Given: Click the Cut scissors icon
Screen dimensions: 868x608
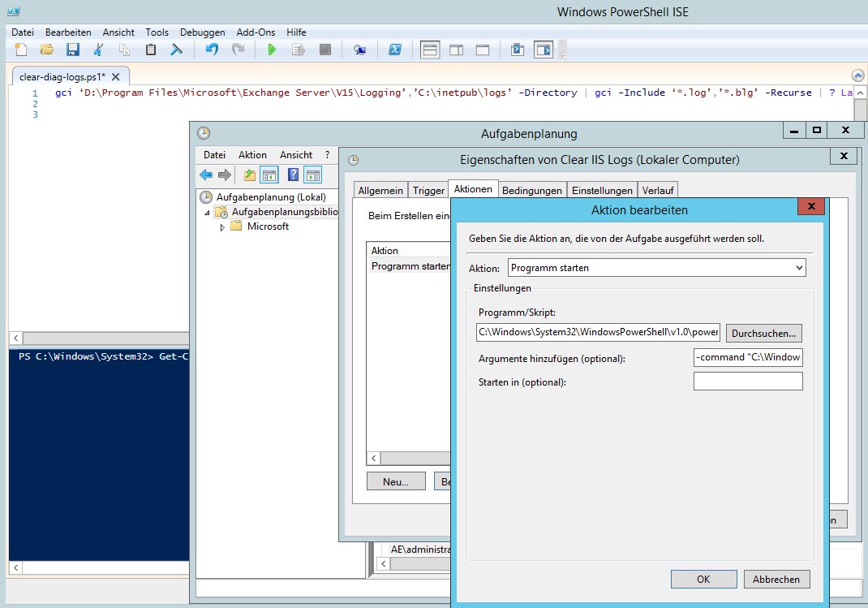Looking at the screenshot, I should pyautogui.click(x=98, y=50).
